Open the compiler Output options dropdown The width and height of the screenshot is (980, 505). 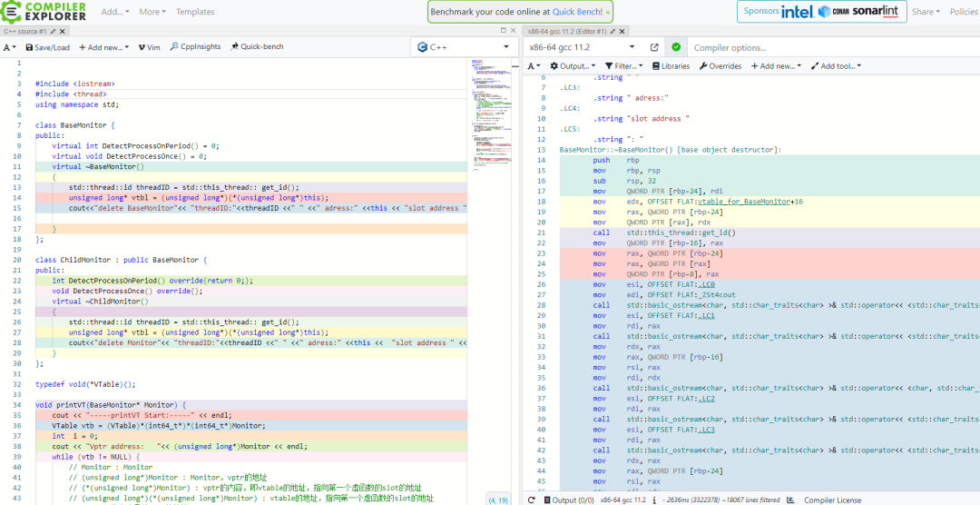(x=573, y=66)
